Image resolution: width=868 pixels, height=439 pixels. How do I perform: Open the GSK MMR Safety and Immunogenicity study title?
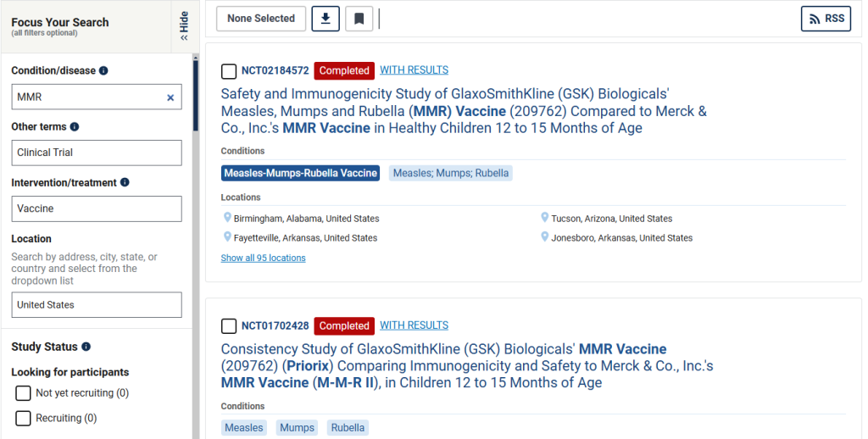(x=464, y=111)
